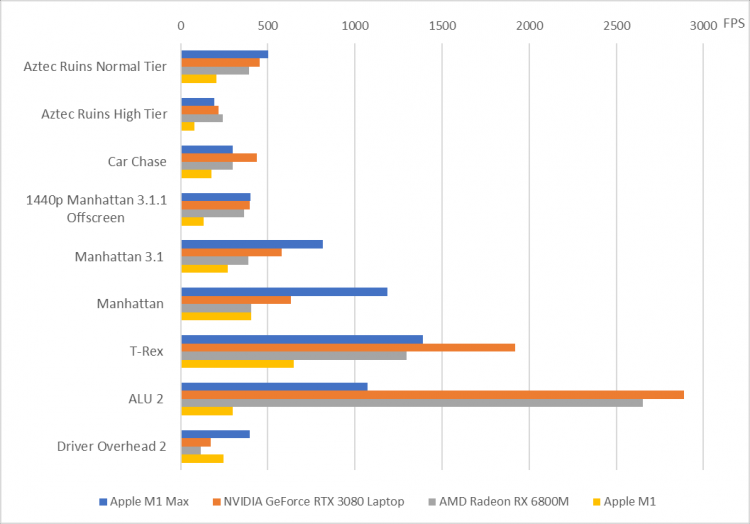750x524 pixels.
Task: Click the blue Apple M1 Max legend swatch
Action: pos(102,501)
